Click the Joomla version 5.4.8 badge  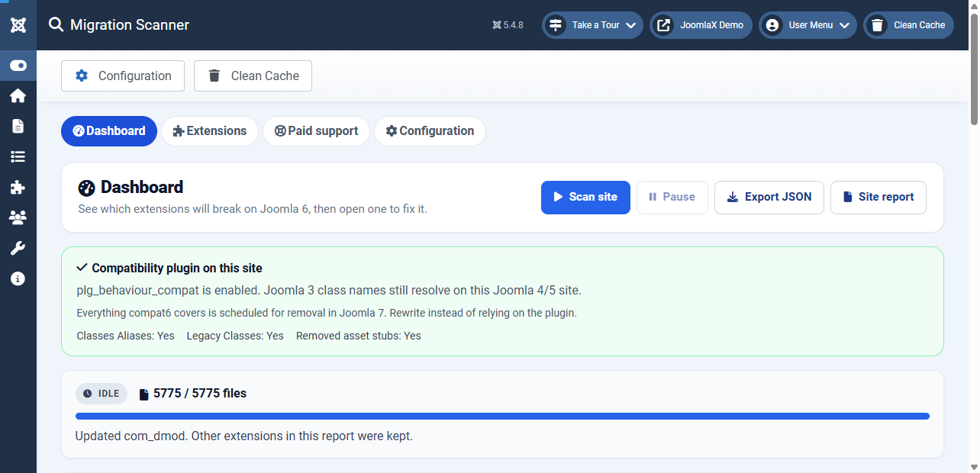508,25
